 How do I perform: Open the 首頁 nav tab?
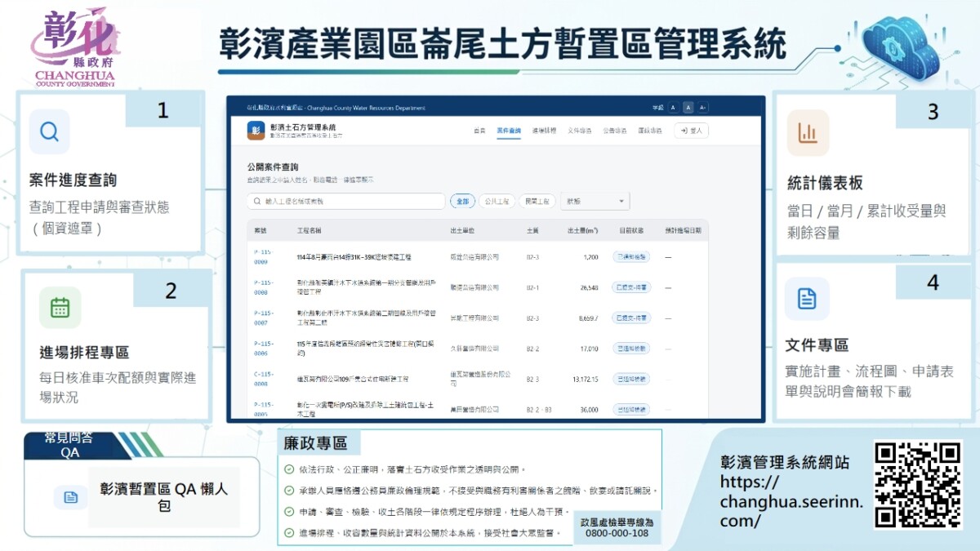point(480,131)
